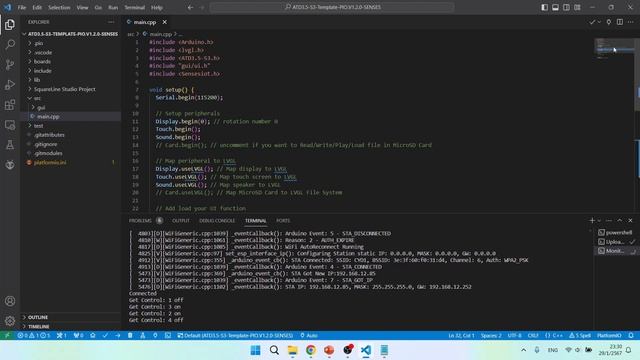This screenshot has height=360, width=640.
Task: Change the CRLF line ending setting
Action: tap(533, 336)
